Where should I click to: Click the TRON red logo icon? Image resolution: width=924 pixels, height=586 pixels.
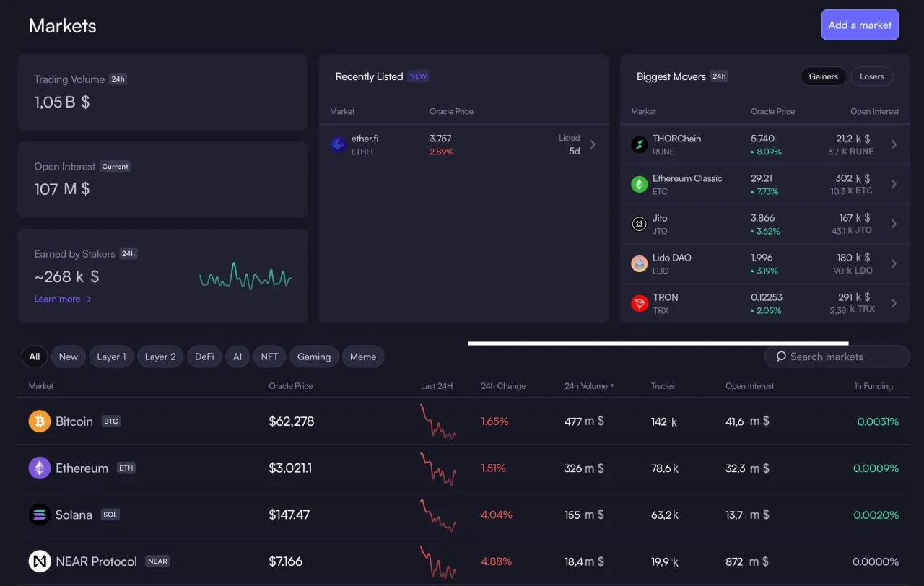coord(640,303)
